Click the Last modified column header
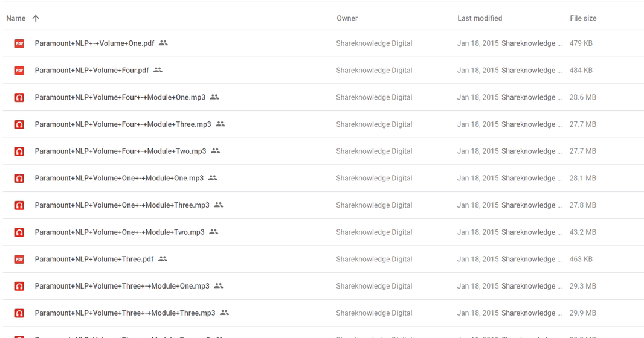Viewport: 644px width, 338px height. [x=480, y=18]
